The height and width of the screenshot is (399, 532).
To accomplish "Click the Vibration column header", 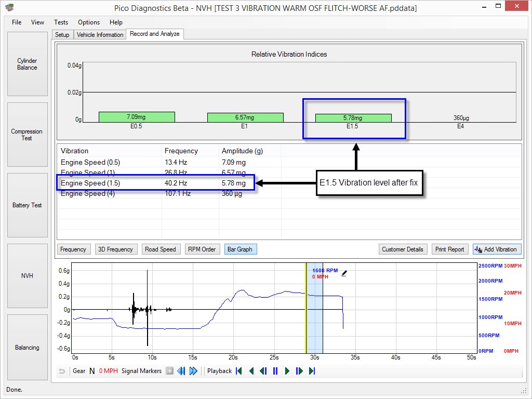I will (x=110, y=151).
